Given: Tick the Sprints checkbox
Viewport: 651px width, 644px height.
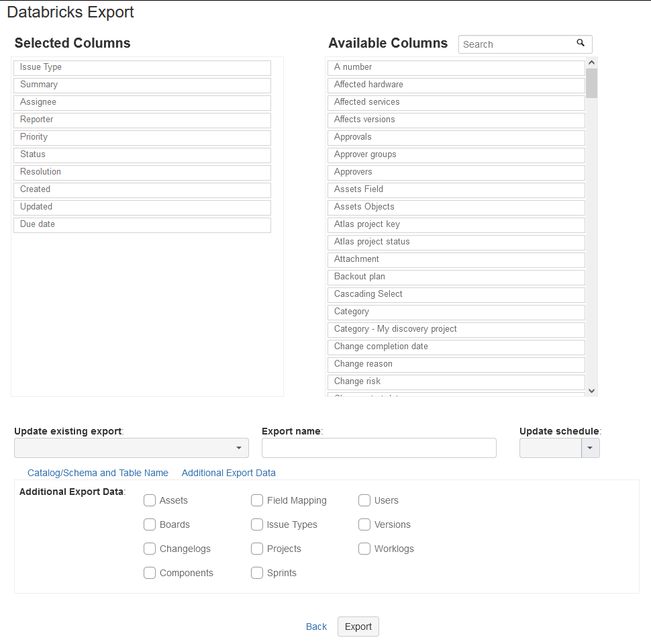Looking at the screenshot, I should pyautogui.click(x=257, y=573).
